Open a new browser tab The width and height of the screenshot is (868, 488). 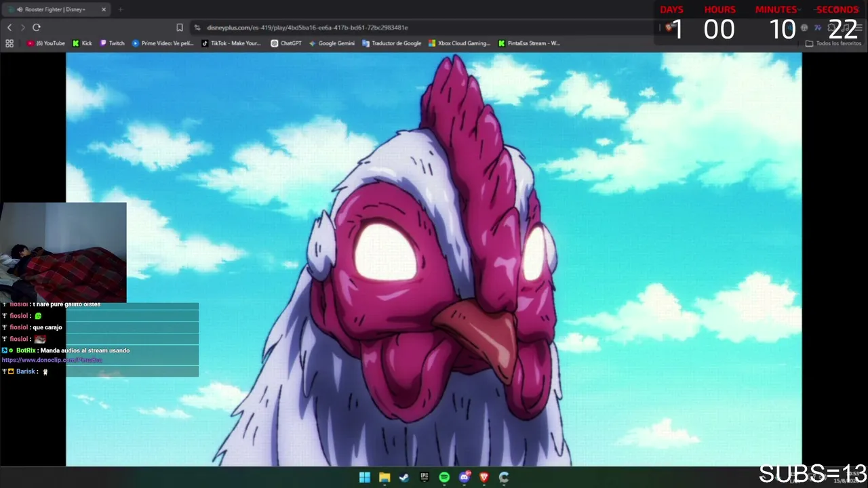tap(120, 9)
